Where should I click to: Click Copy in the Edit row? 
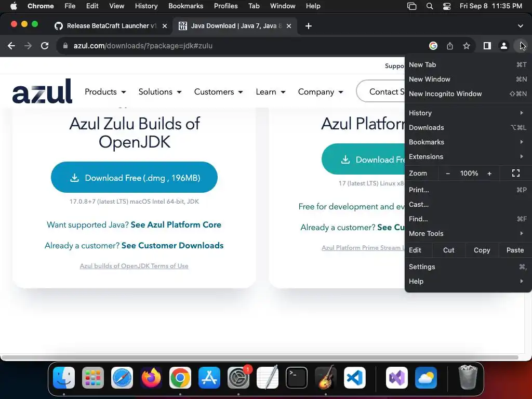pyautogui.click(x=482, y=250)
